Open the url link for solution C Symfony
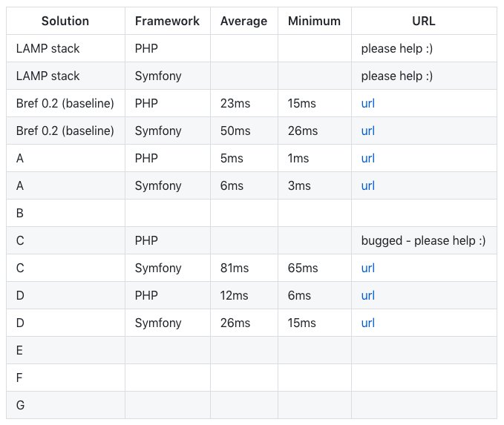This screenshot has width=504, height=425. coord(367,268)
